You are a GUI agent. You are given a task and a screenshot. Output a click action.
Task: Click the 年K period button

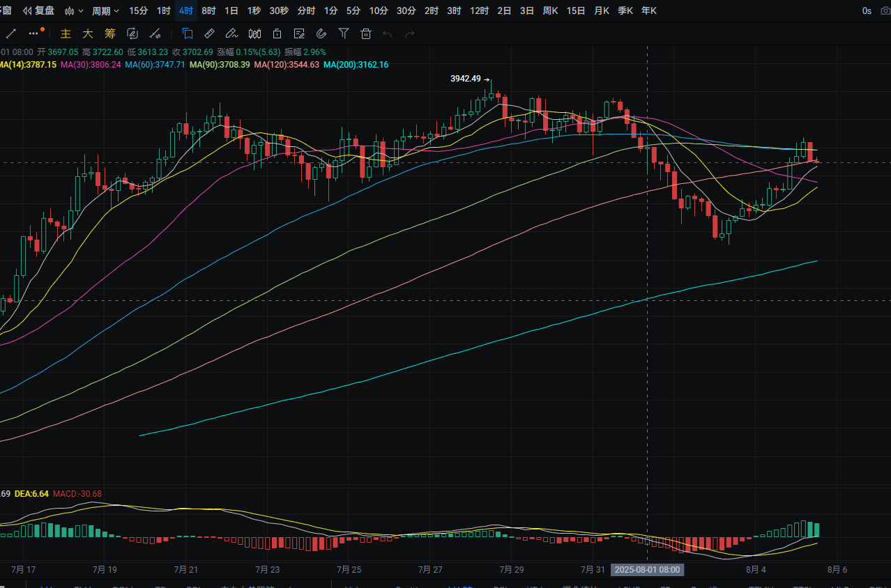(648, 10)
